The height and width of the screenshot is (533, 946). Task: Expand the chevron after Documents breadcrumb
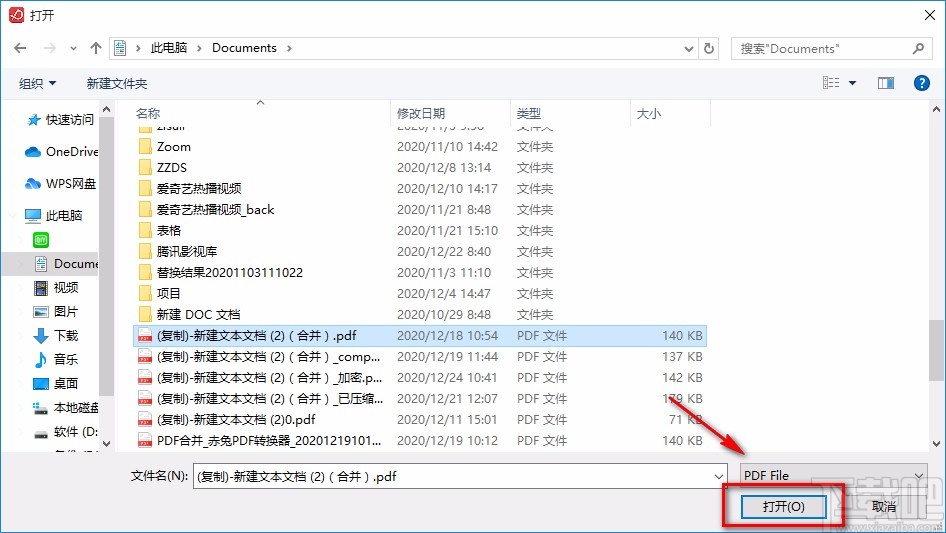pyautogui.click(x=289, y=48)
